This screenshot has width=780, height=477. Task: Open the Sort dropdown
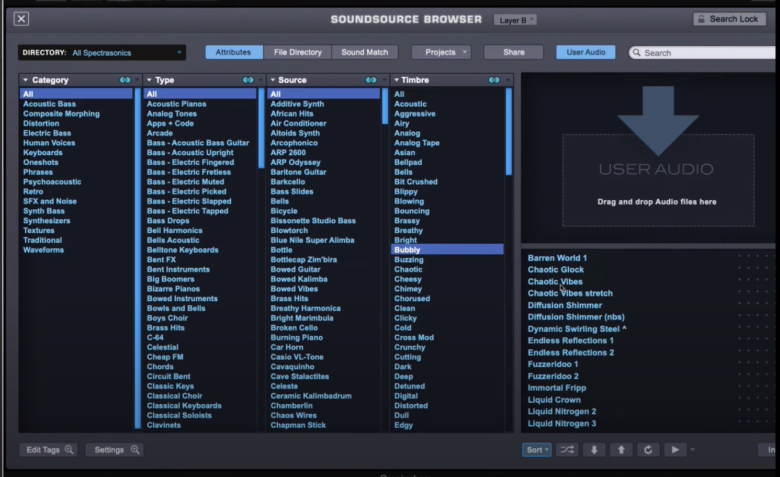click(537, 450)
